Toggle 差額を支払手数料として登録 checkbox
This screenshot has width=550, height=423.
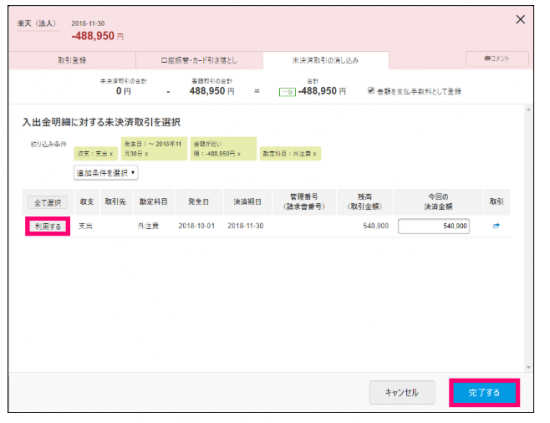point(371,91)
